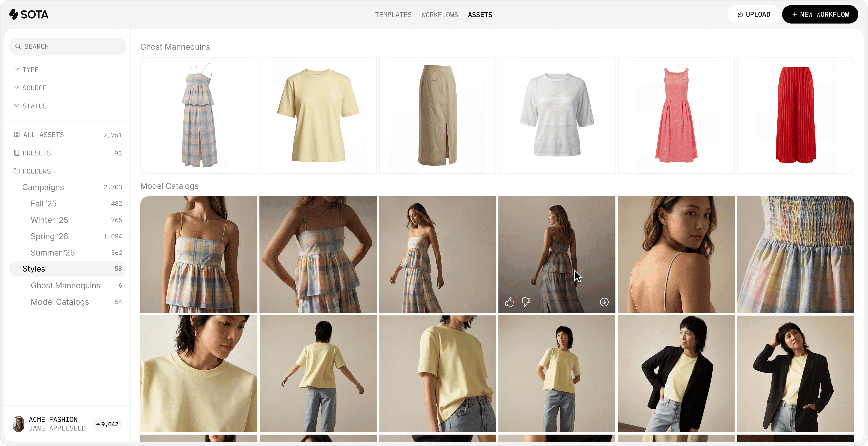
Task: Click the thumbs down icon on hovered image
Action: (x=526, y=302)
